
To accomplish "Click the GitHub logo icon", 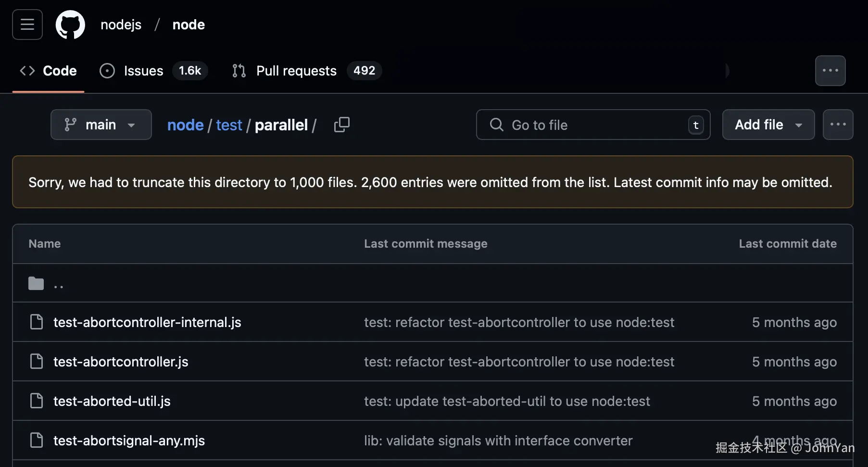I will (70, 25).
